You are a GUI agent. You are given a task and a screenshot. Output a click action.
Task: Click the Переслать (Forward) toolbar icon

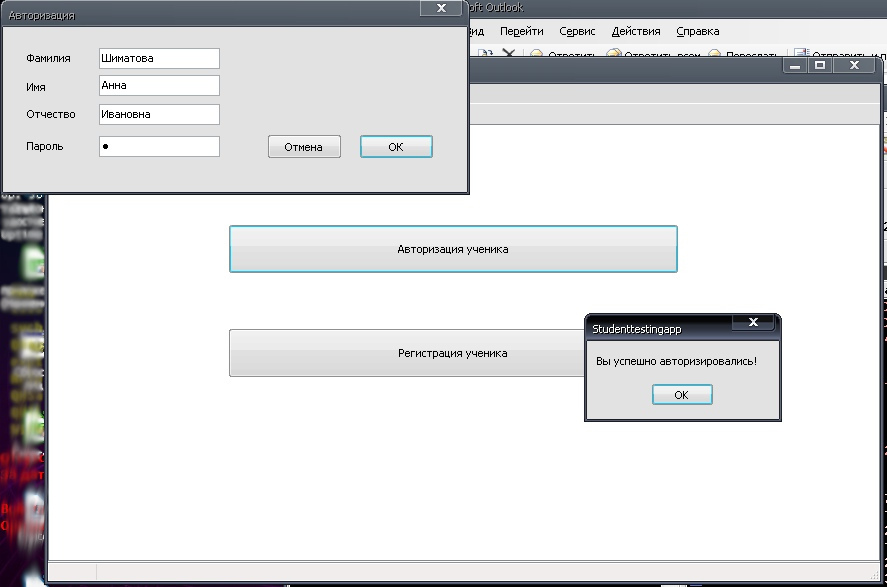(x=715, y=55)
